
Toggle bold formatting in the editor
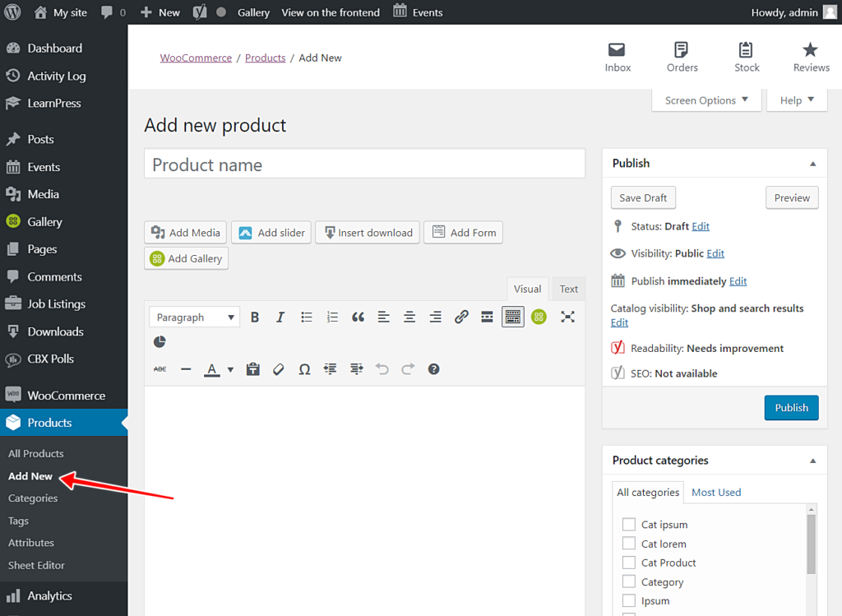pos(255,317)
